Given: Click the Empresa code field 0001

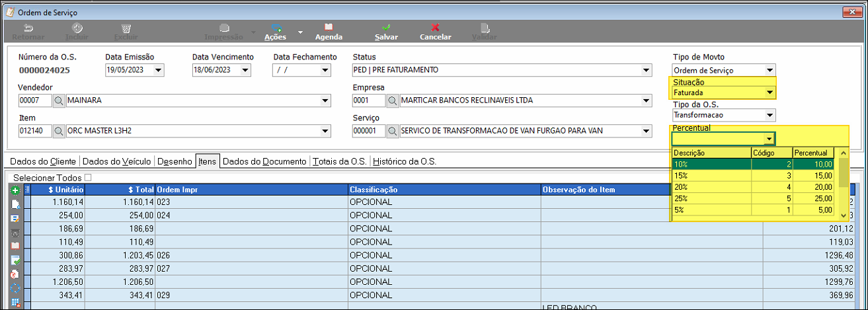Looking at the screenshot, I should [369, 100].
